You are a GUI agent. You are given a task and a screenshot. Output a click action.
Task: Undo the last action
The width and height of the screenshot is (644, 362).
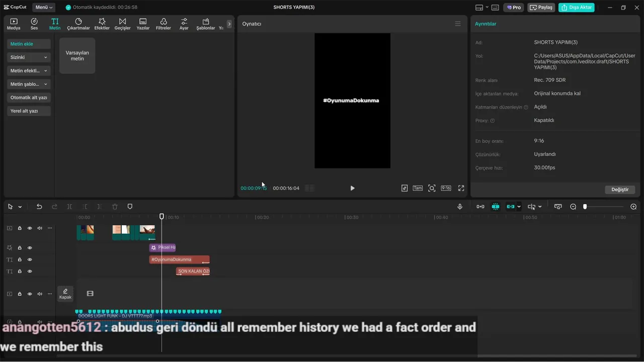coord(39,207)
